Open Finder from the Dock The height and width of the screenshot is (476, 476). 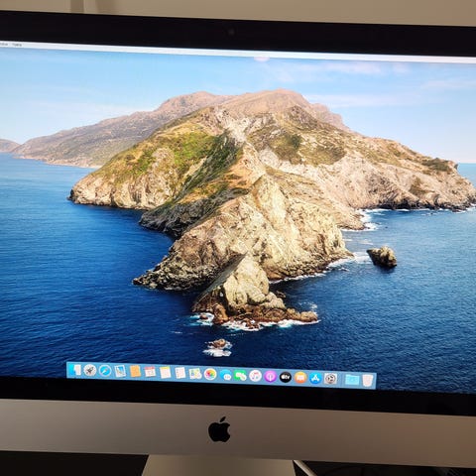point(75,370)
